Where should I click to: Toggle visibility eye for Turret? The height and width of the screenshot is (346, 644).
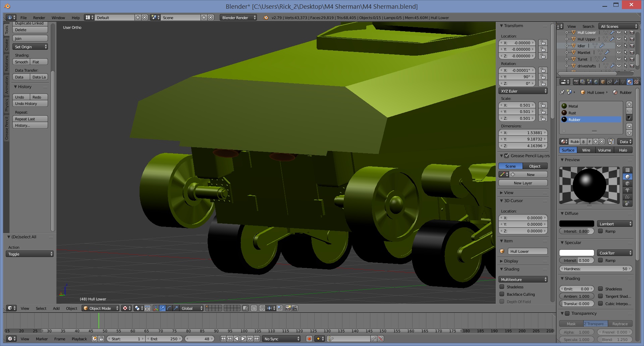tap(619, 59)
